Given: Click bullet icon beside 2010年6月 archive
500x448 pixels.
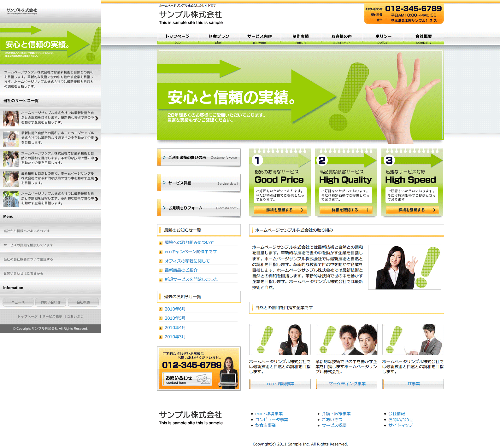Looking at the screenshot, I should 161,309.
